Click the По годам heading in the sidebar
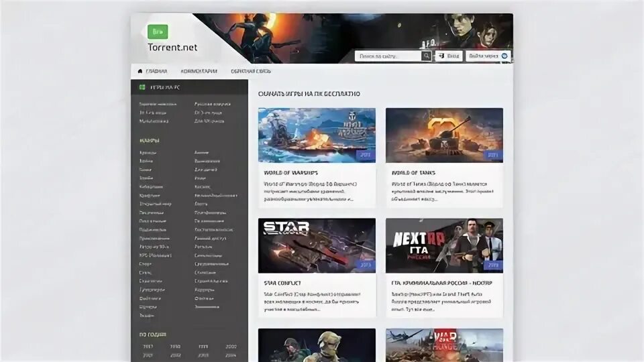Screen dimensions: 644x362 pyautogui.click(x=153, y=335)
